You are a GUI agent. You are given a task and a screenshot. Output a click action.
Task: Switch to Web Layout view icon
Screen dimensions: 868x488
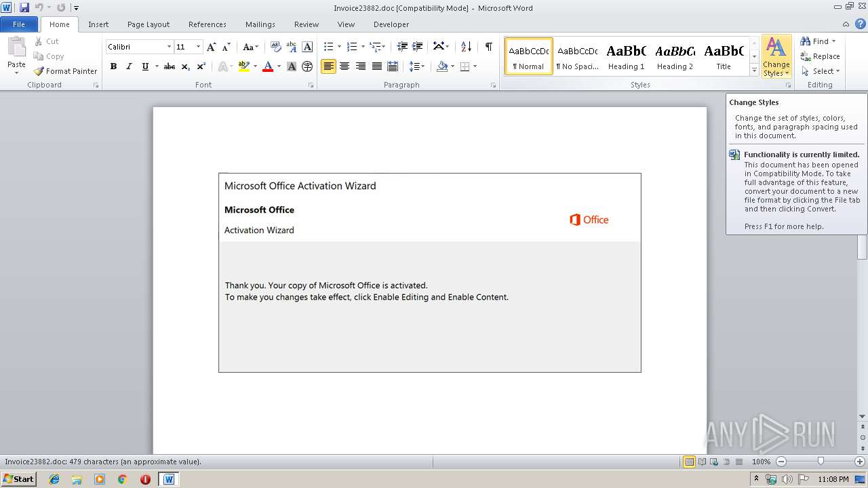pos(713,462)
